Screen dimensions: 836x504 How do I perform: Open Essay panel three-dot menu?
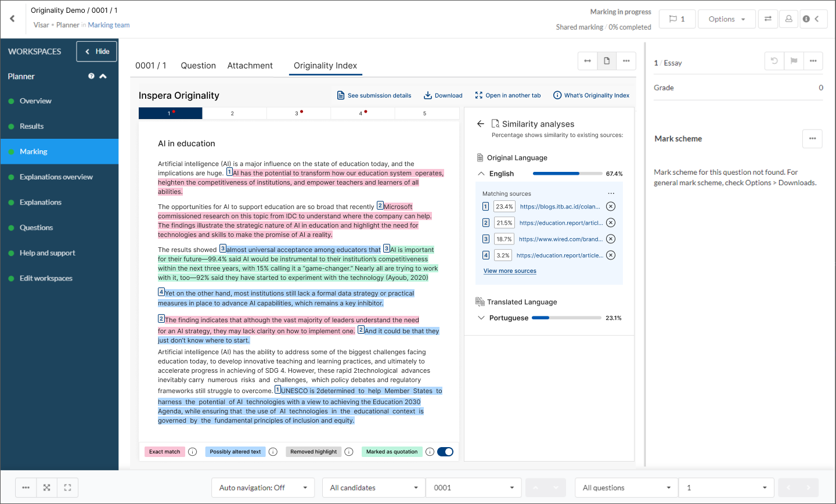tap(813, 61)
